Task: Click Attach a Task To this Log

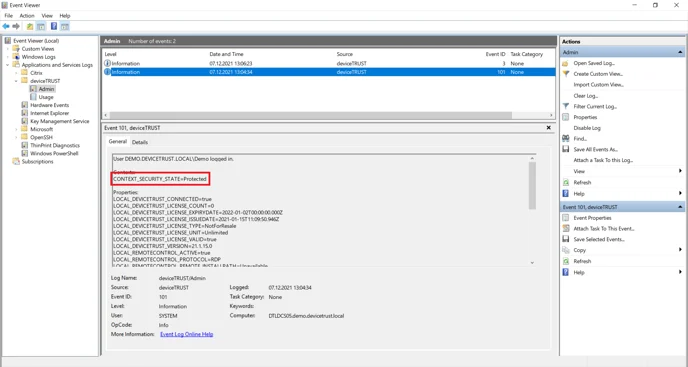Action: 603,160
